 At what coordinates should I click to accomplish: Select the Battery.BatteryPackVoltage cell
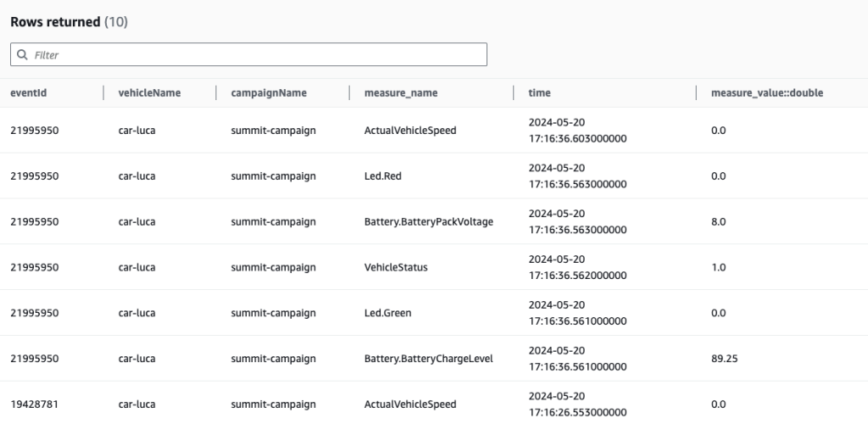428,221
